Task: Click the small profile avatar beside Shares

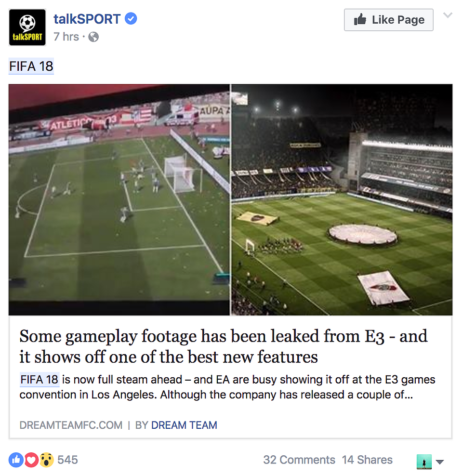Action: 424,462
